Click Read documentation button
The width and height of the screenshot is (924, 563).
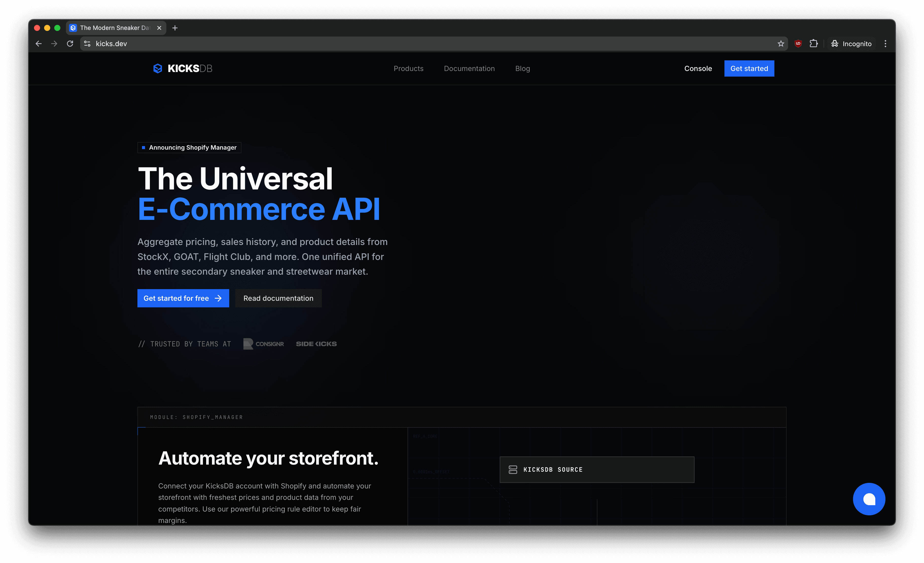point(278,298)
